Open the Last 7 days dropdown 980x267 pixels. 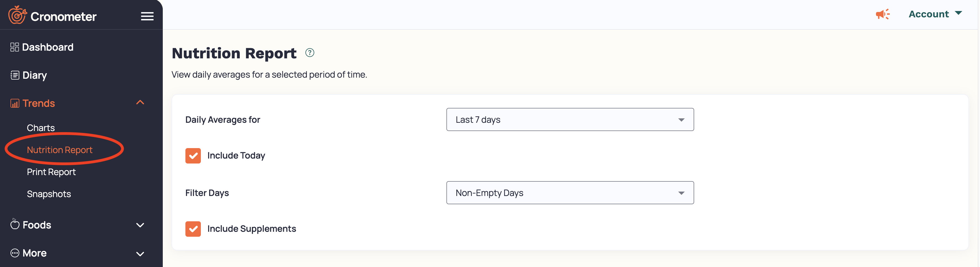tap(570, 120)
